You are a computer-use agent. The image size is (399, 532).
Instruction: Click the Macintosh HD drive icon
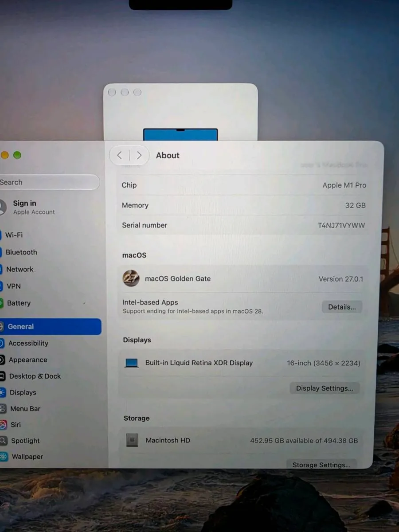click(132, 440)
